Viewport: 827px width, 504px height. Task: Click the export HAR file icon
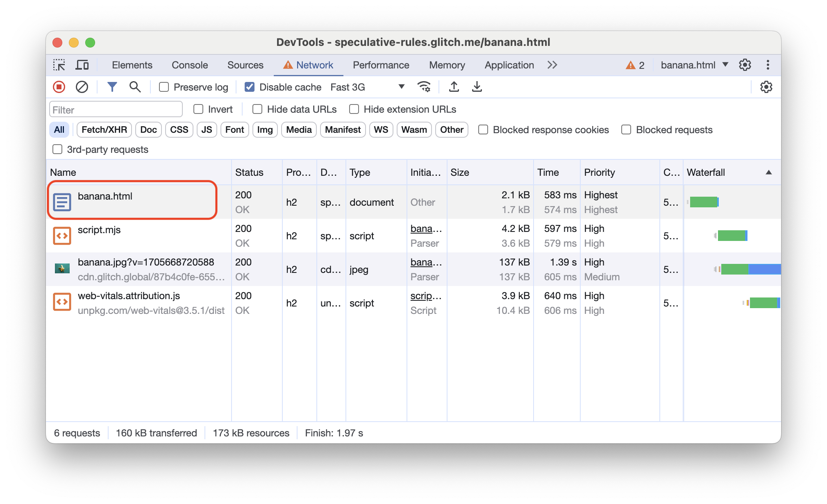click(x=477, y=87)
